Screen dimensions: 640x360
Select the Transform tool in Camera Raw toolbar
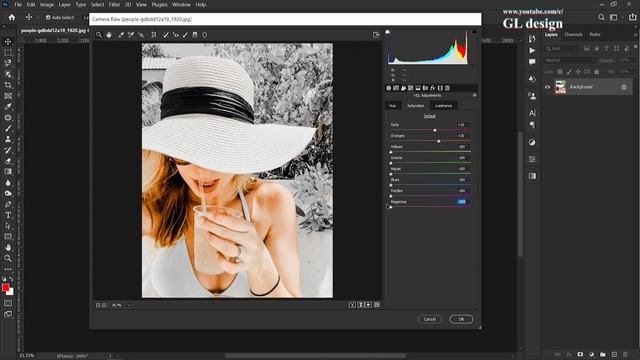pos(154,35)
